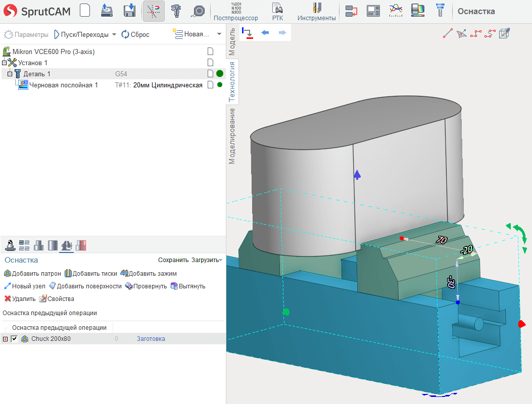Click Добавить тиски to add a vise
This screenshot has height=404, width=532.
pyautogui.click(x=91, y=273)
